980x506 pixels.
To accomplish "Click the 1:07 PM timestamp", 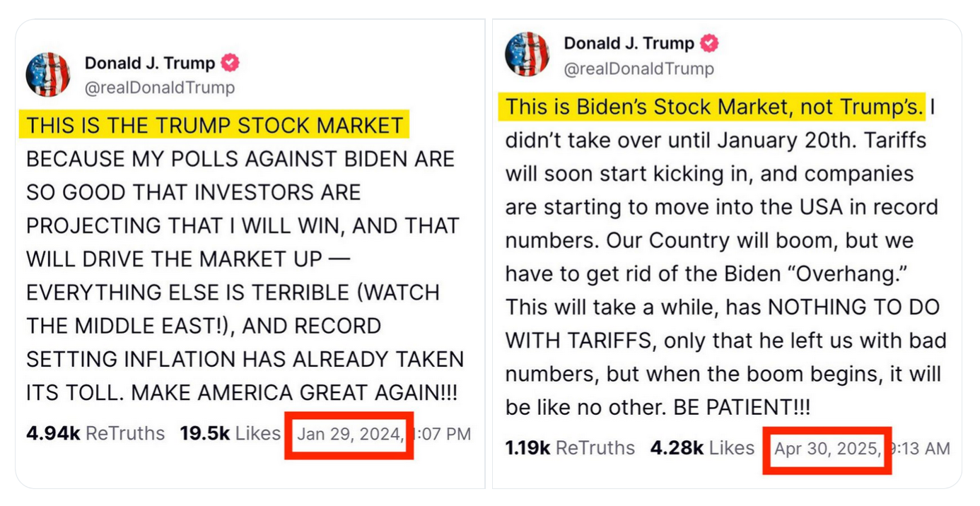I will coord(443,434).
